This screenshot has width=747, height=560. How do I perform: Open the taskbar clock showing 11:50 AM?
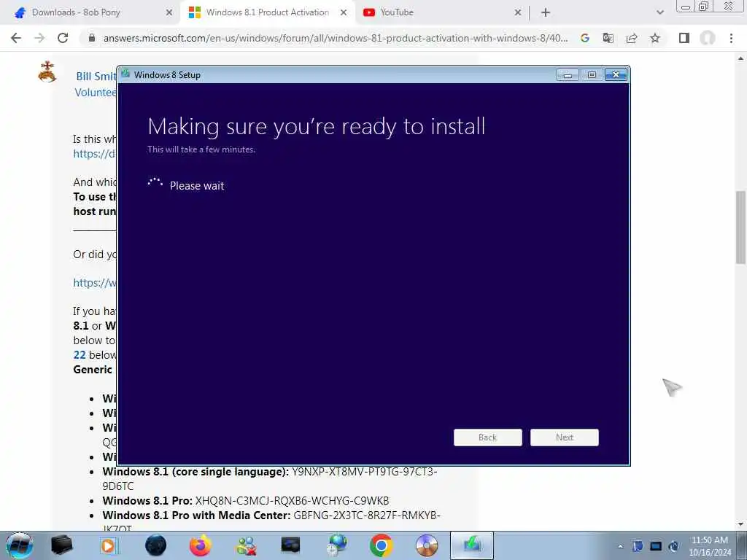coord(710,546)
